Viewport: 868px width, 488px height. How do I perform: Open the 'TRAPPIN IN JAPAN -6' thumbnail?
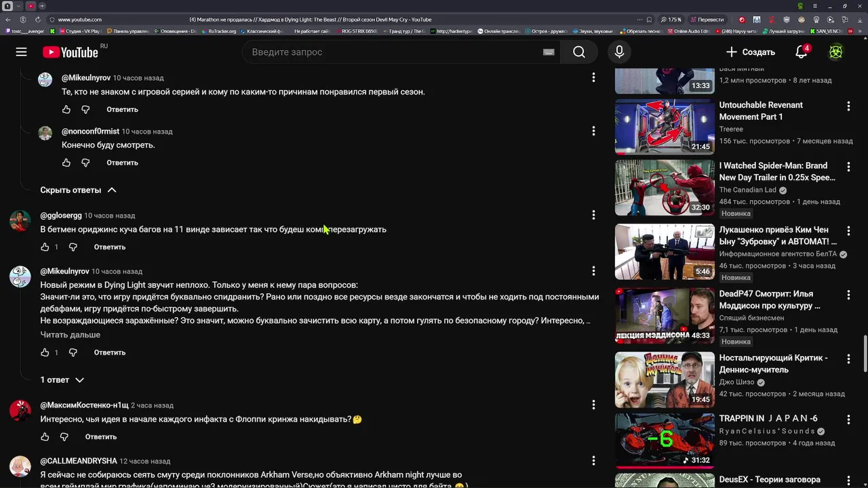click(x=665, y=441)
